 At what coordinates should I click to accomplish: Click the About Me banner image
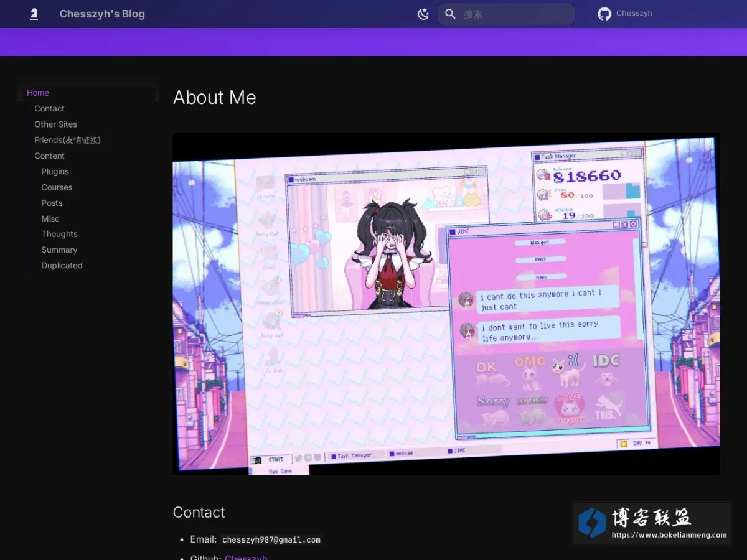[x=446, y=304]
